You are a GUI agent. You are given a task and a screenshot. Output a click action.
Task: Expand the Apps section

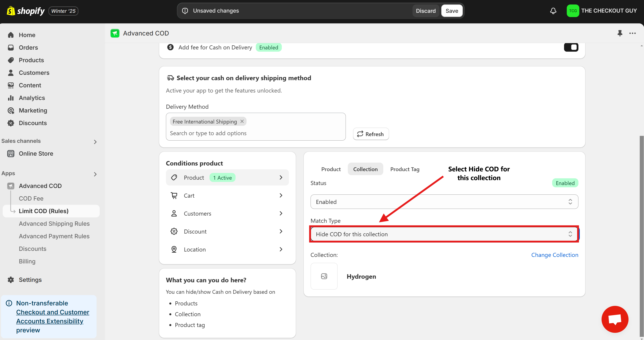[95, 174]
